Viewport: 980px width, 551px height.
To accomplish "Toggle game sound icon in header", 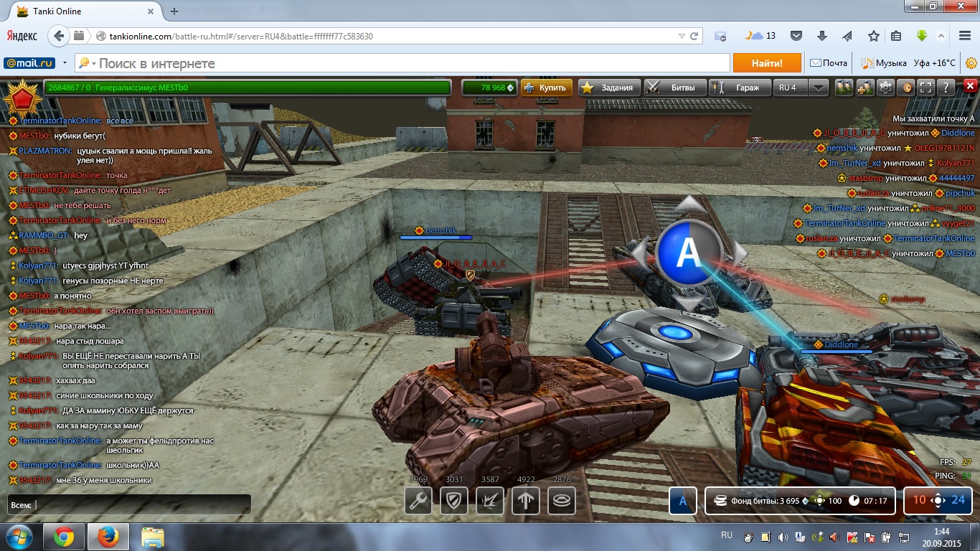I will (907, 88).
